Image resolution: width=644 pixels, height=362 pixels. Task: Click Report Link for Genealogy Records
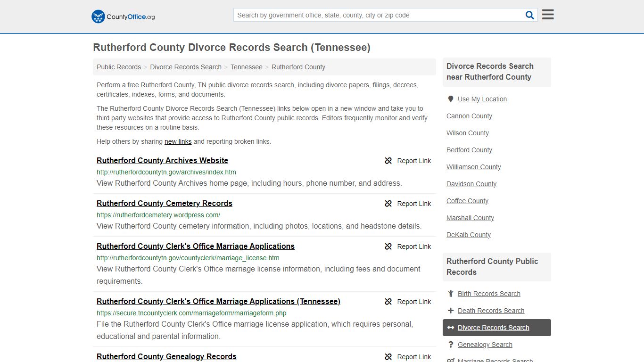tap(414, 357)
